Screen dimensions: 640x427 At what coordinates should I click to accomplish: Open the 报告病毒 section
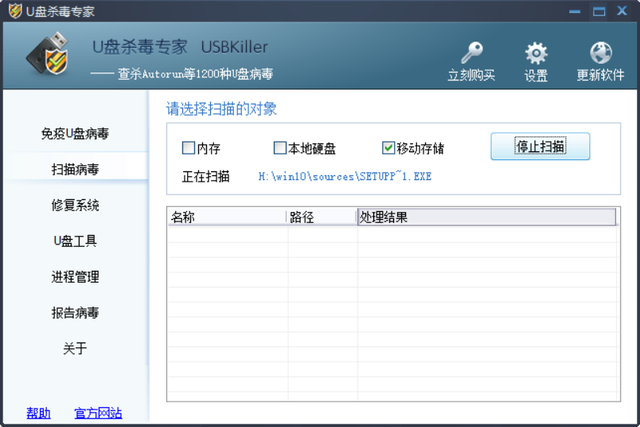[75, 313]
